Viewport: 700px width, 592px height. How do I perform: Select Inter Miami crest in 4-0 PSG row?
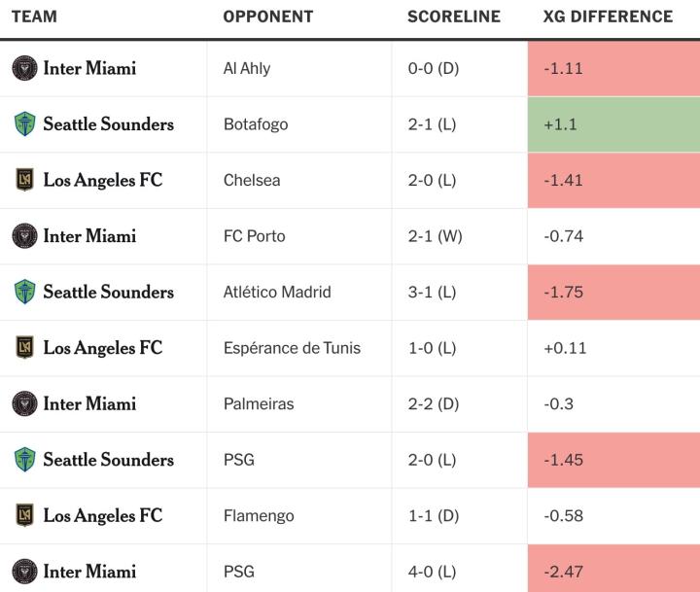point(24,572)
